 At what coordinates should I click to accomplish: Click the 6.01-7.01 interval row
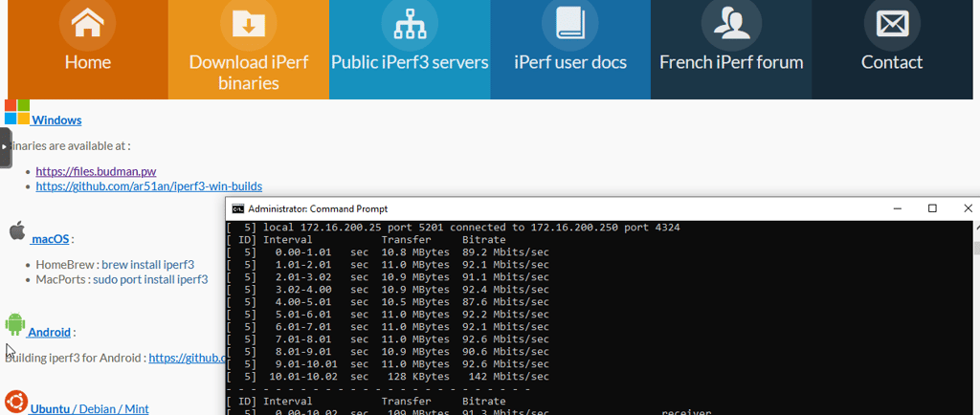point(389,327)
